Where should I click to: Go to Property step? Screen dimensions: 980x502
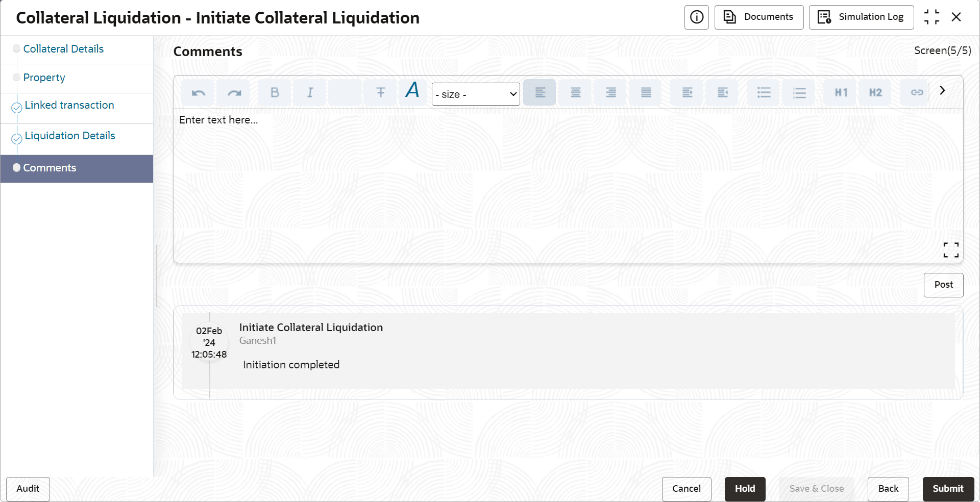[44, 78]
